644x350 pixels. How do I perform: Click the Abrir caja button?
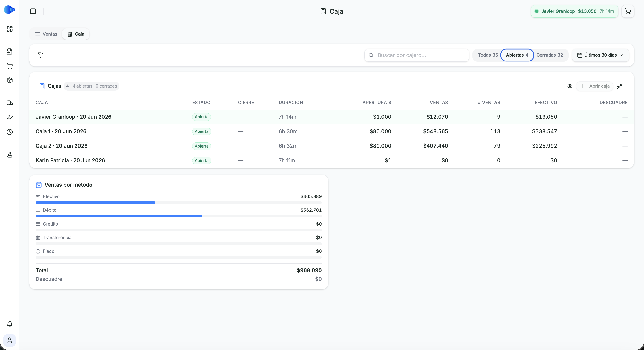coord(595,86)
